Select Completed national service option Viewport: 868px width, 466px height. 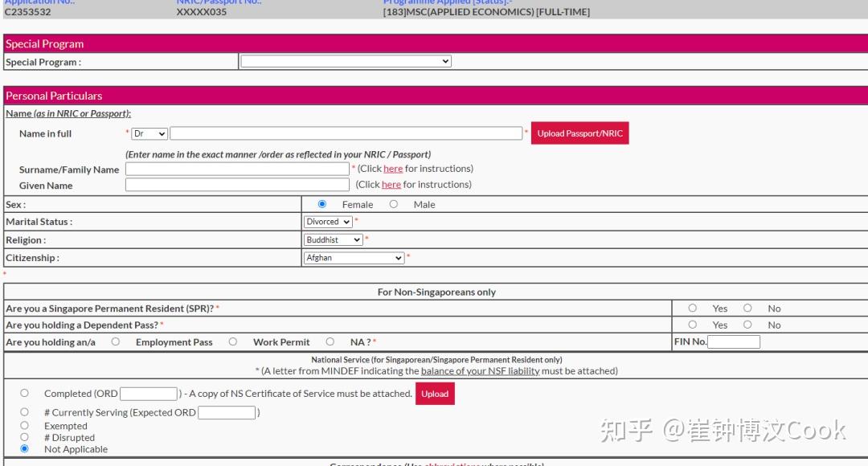(x=24, y=393)
